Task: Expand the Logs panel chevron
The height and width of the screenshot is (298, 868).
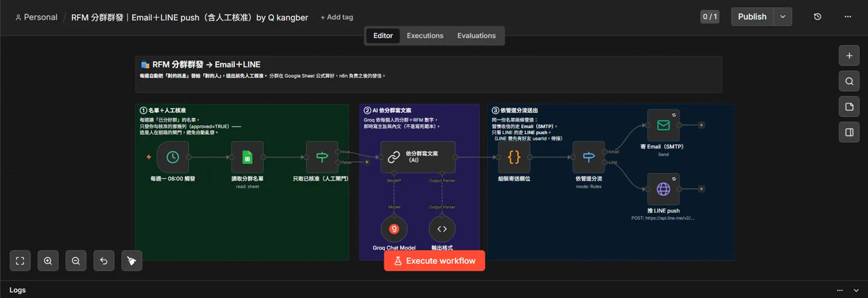Action: point(856,290)
